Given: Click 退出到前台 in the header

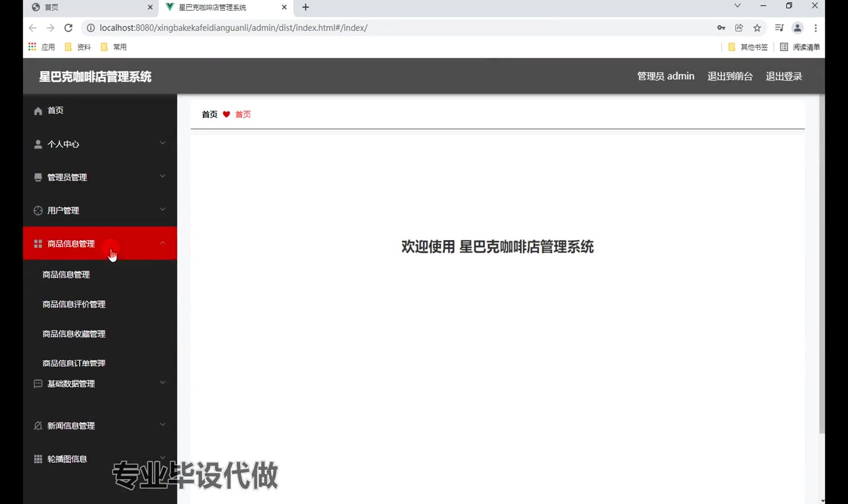Looking at the screenshot, I should (730, 76).
